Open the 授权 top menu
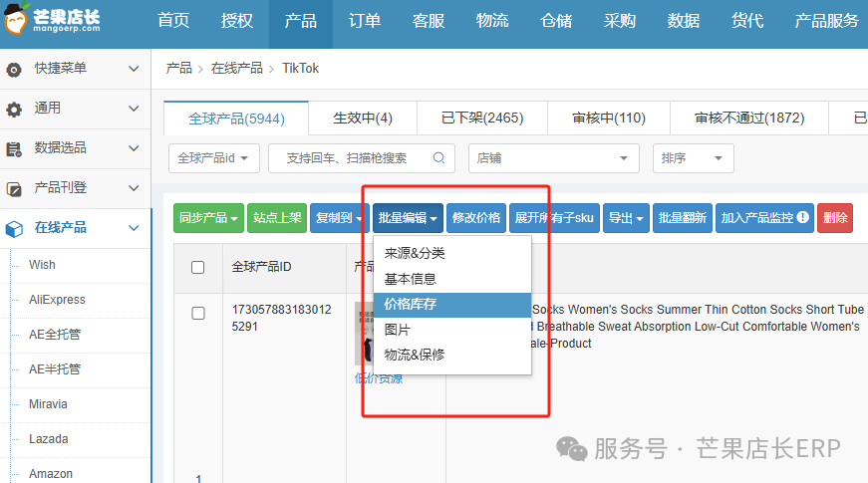868x483 pixels. pyautogui.click(x=237, y=21)
